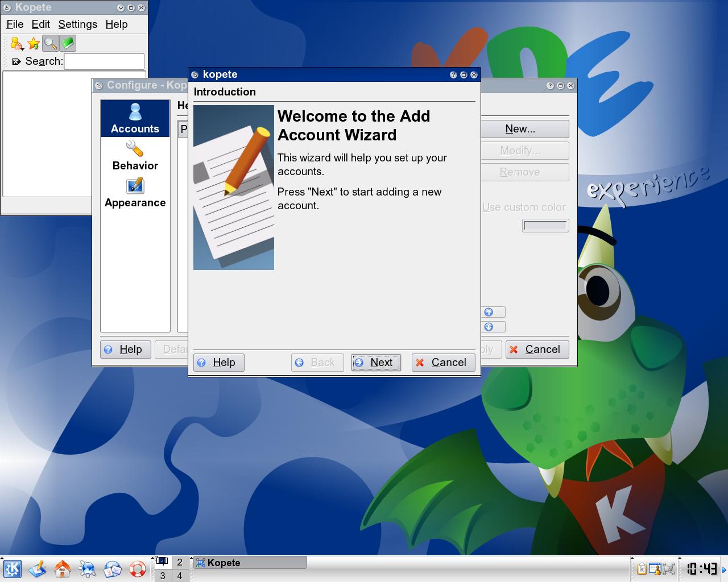Screen dimensions: 728x582
Task: Toggle the green folder icon in Kopete toolbar
Action: click(x=68, y=43)
